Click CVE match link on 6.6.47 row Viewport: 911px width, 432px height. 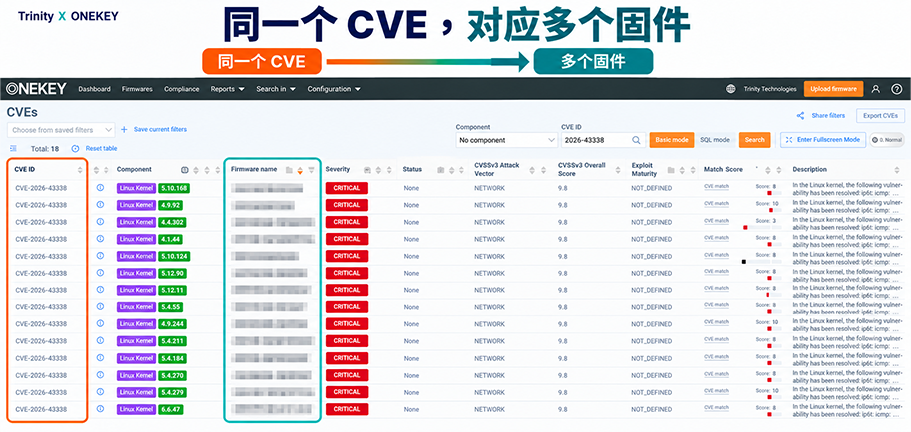(716, 408)
